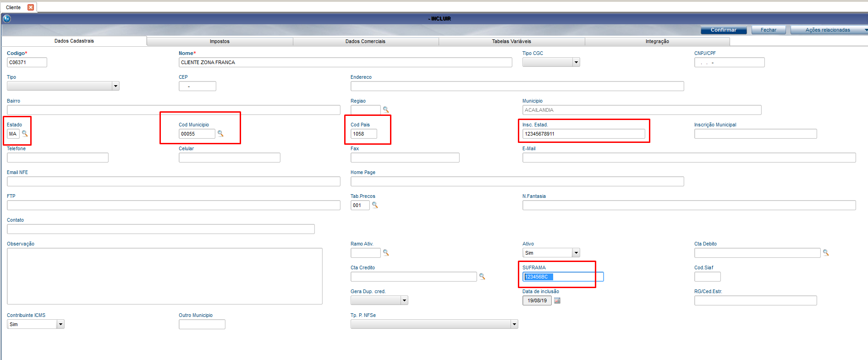The width and height of the screenshot is (868, 360).
Task: Click into the CNPJ/CPF field
Action: 730,62
